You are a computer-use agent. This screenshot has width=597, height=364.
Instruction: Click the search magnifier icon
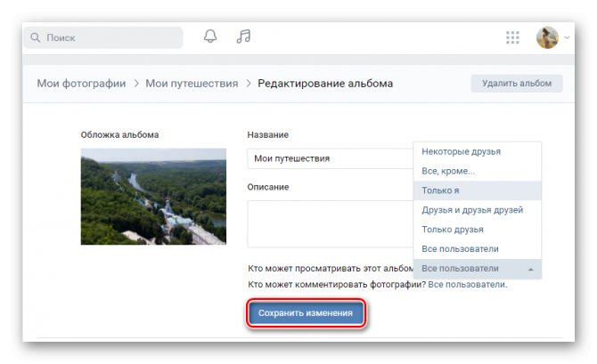pos(35,37)
